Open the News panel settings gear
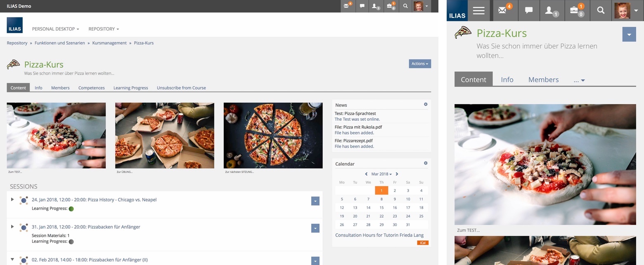 pyautogui.click(x=426, y=105)
